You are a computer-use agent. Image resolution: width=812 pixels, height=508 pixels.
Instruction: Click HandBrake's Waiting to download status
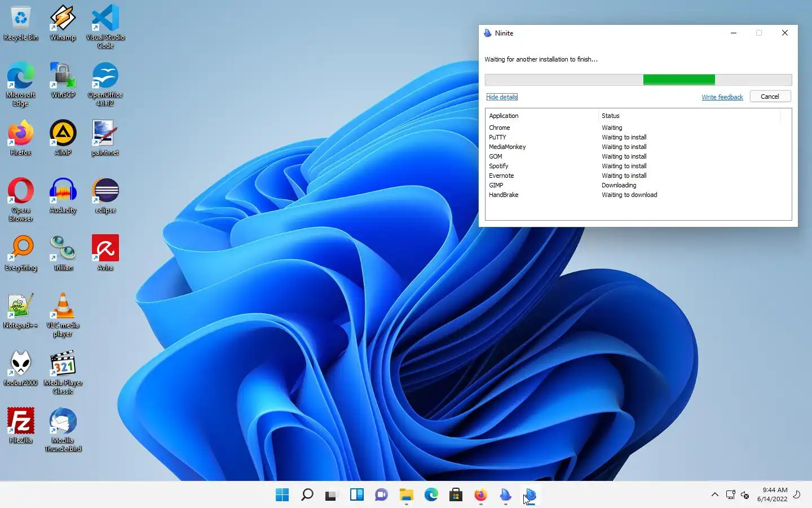pyautogui.click(x=629, y=195)
